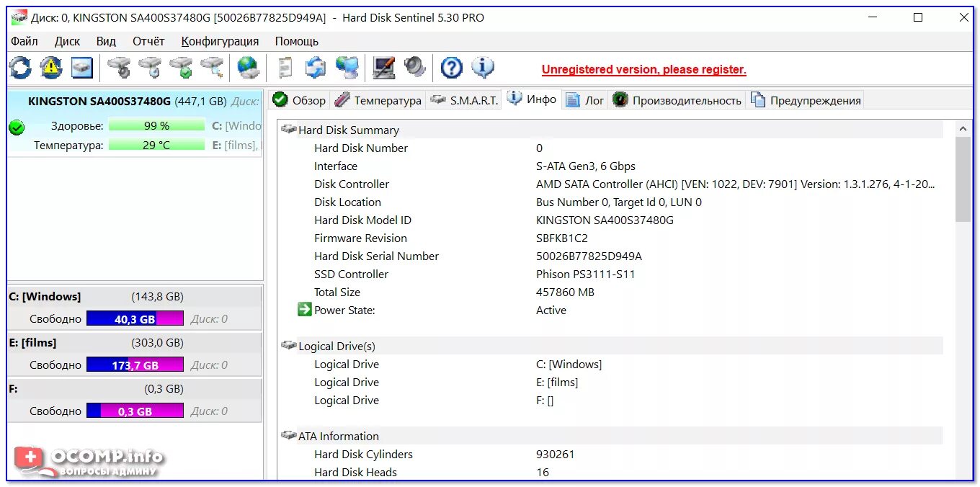Click the speaker sound toolbar icon
This screenshot has height=487, width=980.
(x=415, y=68)
